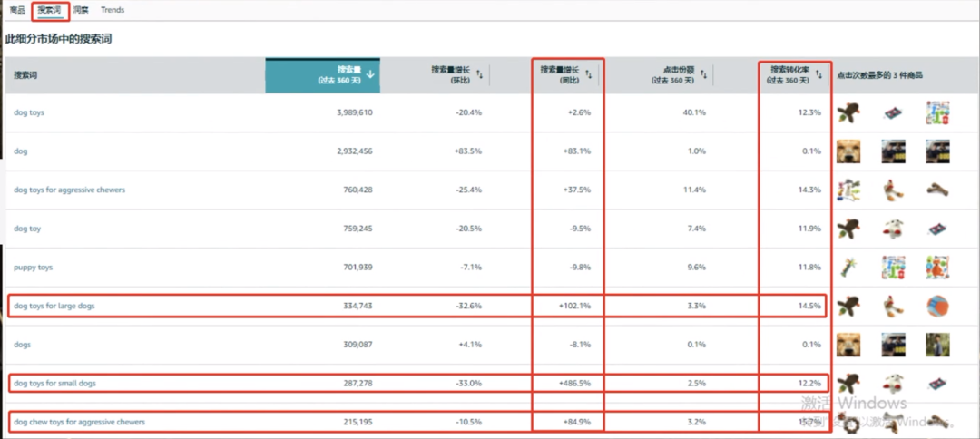Image resolution: width=980 pixels, height=439 pixels.
Task: Click the 760,428 search volume value
Action: [358, 190]
